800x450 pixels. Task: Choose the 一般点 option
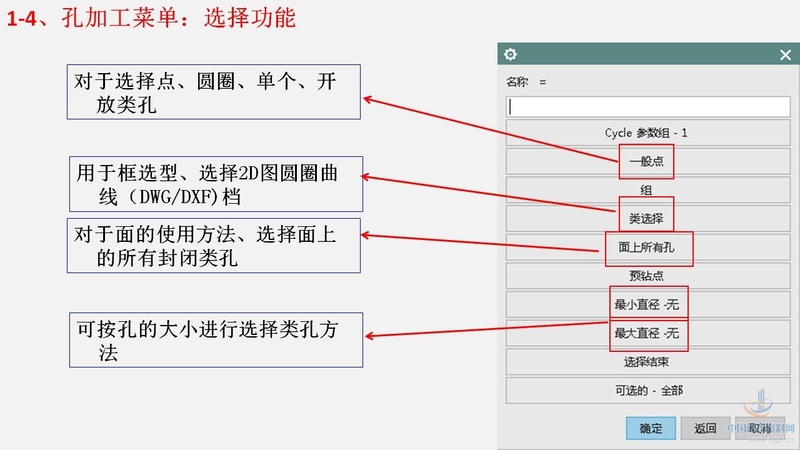(648, 162)
